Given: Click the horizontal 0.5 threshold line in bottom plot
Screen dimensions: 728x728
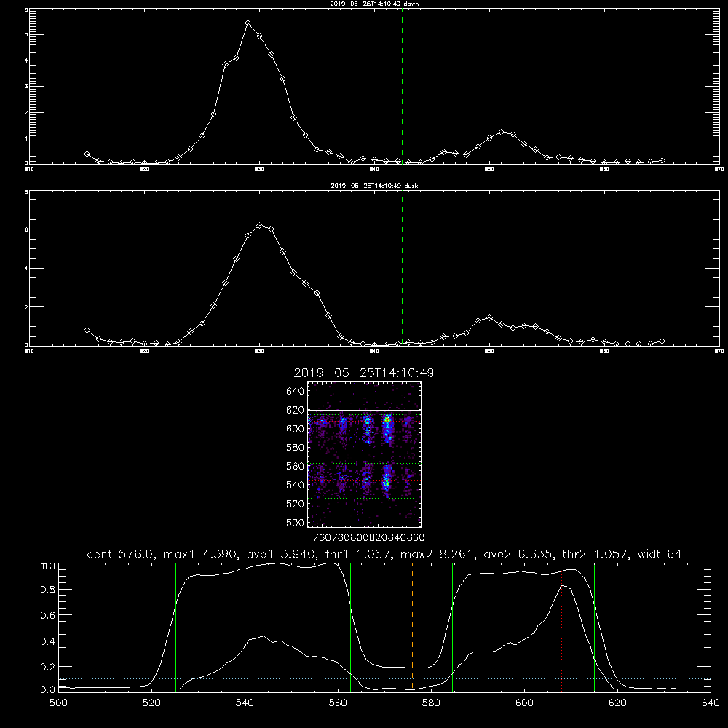Looking at the screenshot, I should (x=384, y=628).
